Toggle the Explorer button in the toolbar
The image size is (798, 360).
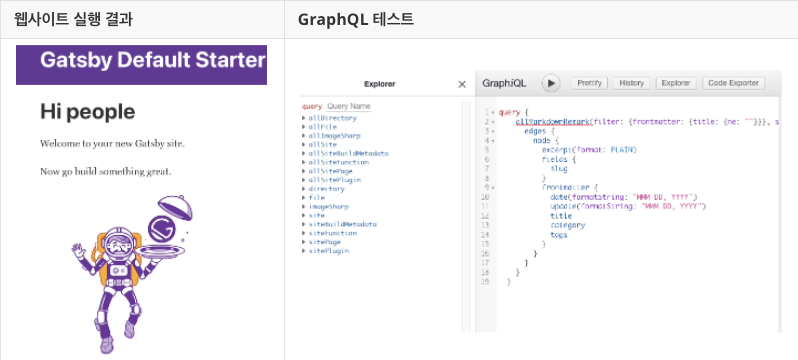tap(676, 83)
